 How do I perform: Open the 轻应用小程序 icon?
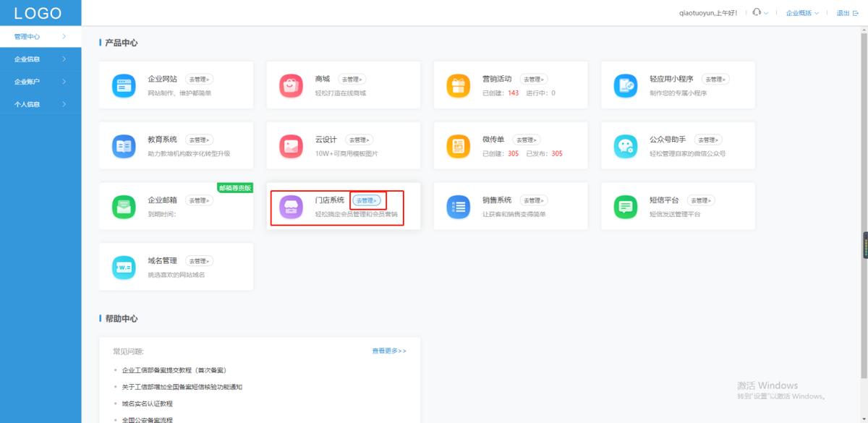click(625, 85)
